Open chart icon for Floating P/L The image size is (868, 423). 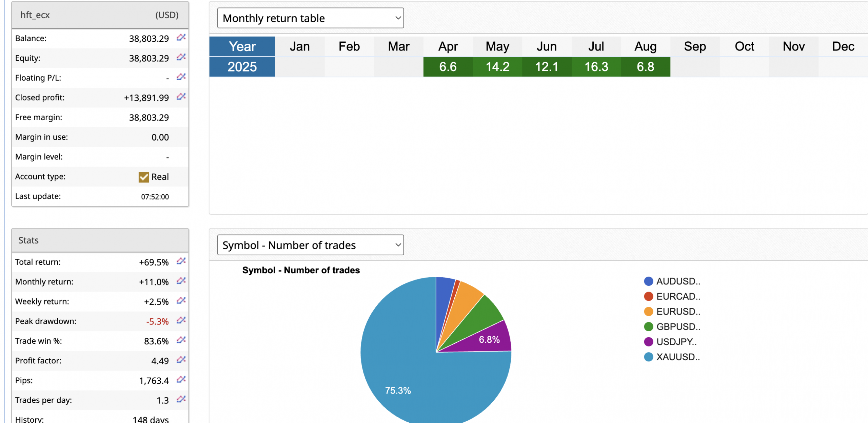[181, 77]
